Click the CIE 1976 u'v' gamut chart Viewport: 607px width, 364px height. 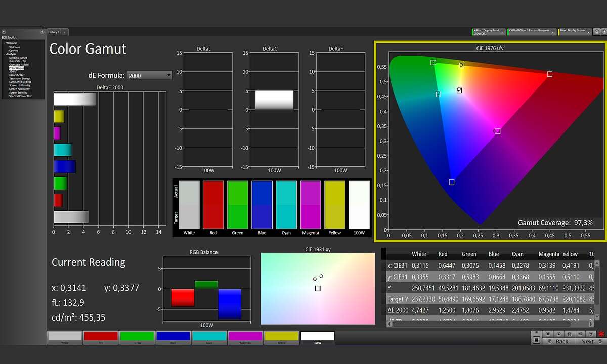coord(490,141)
